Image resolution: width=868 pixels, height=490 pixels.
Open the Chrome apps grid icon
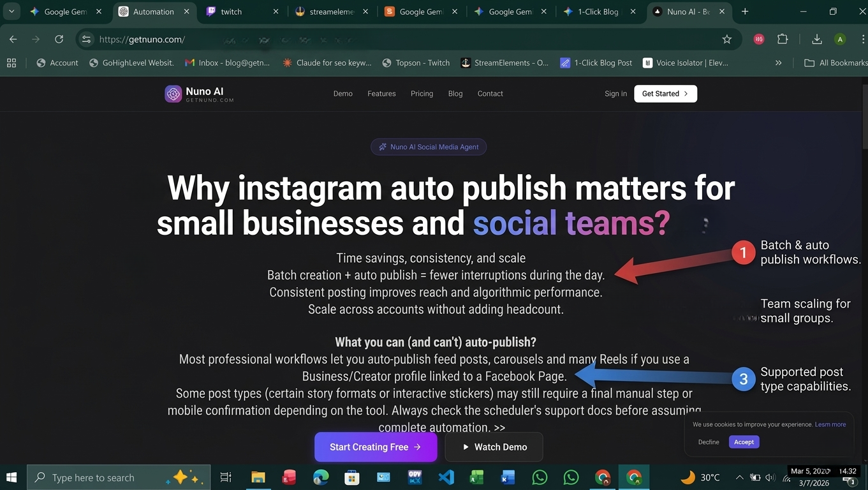click(x=11, y=63)
